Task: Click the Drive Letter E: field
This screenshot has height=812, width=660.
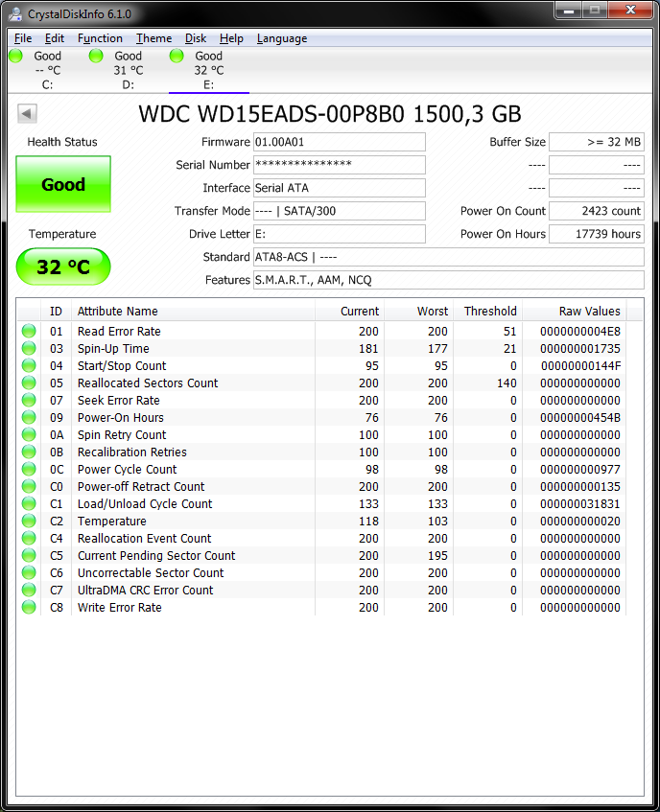Action: point(340,234)
